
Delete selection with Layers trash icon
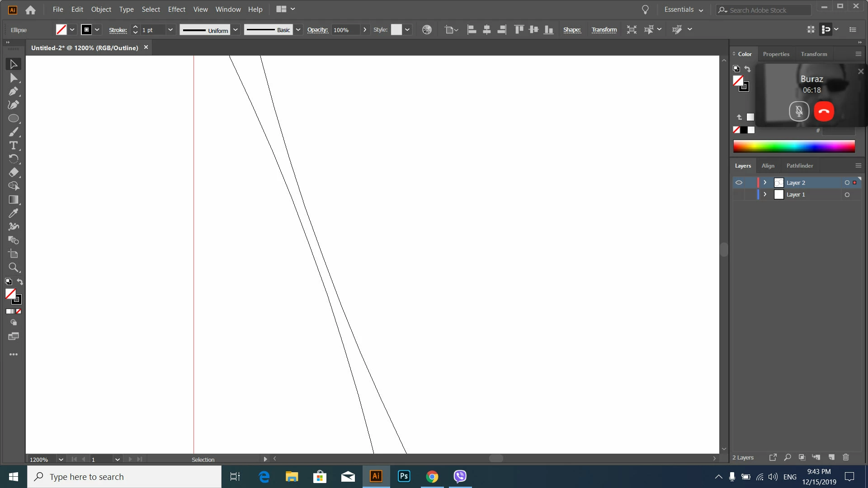click(x=846, y=457)
